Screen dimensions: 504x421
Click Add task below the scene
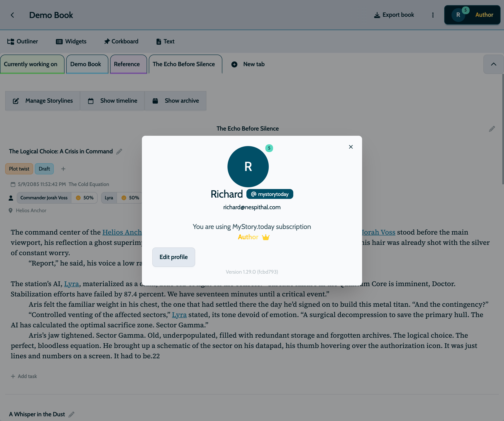pos(24,376)
